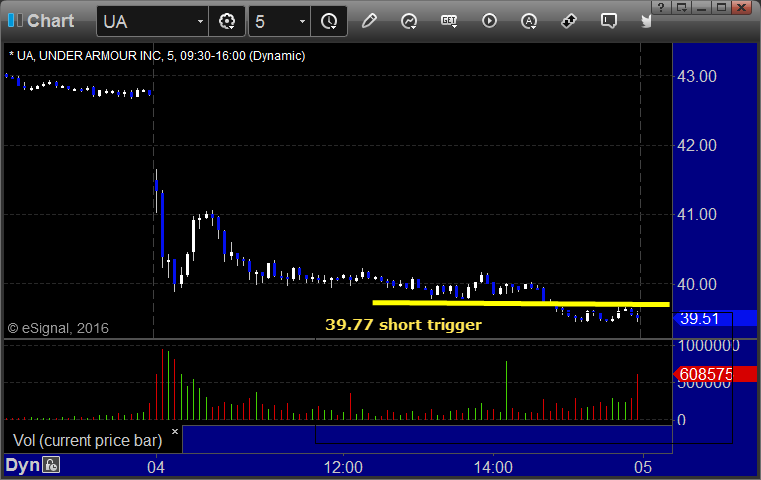Click the 42.00 price axis label
The width and height of the screenshot is (761, 480).
coord(697,145)
